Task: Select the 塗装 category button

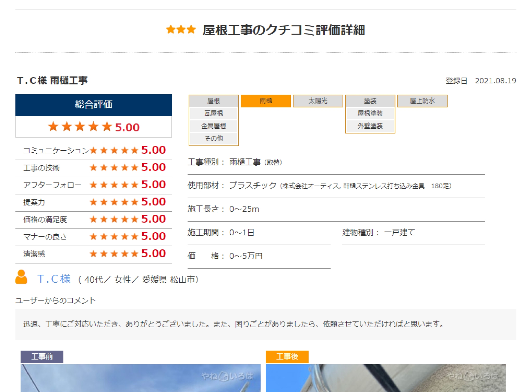Action: coord(370,101)
